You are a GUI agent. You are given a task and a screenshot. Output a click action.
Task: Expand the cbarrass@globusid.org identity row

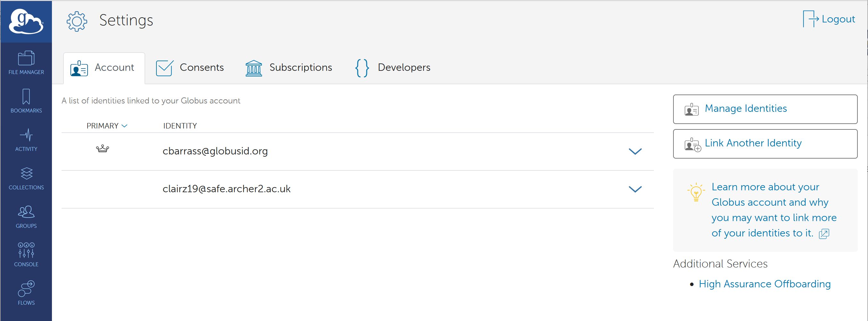(635, 151)
